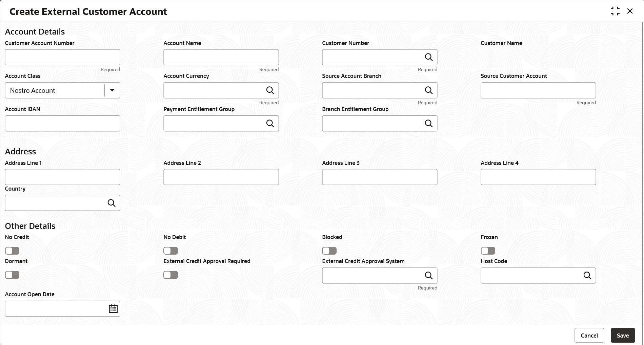
Task: Open Country search lookup
Action: click(111, 203)
